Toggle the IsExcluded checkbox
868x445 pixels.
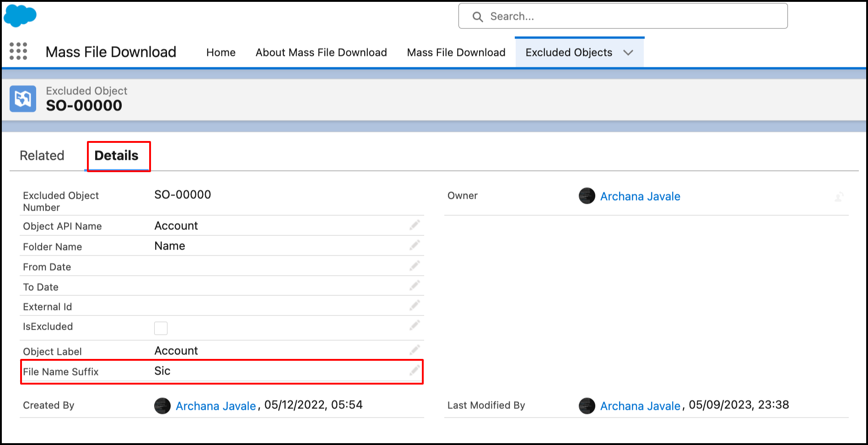pyautogui.click(x=161, y=328)
